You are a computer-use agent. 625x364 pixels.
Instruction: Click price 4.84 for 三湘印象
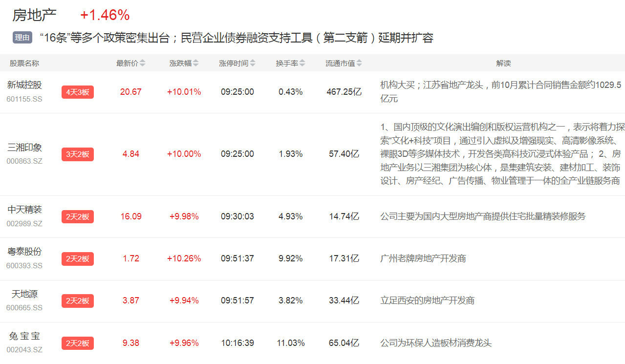click(131, 154)
